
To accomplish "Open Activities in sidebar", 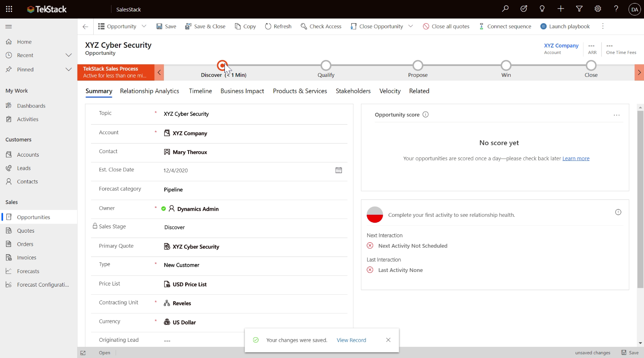I will click(39, 119).
